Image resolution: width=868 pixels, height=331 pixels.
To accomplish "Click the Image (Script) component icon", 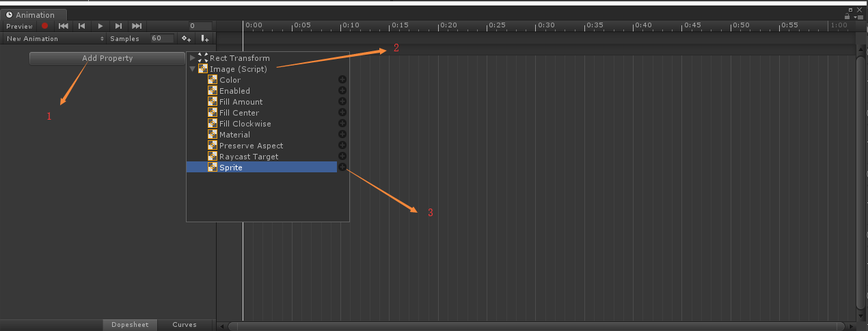I will (203, 69).
